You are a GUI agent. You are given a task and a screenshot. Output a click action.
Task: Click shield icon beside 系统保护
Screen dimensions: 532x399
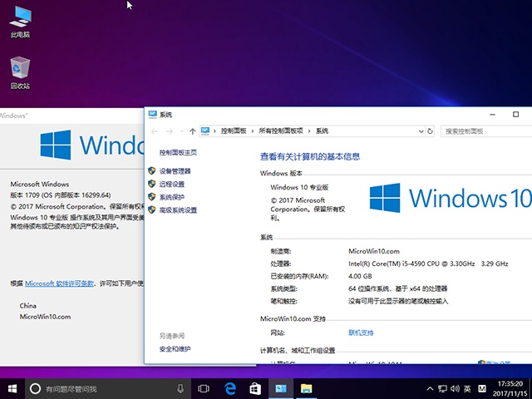tap(151, 197)
